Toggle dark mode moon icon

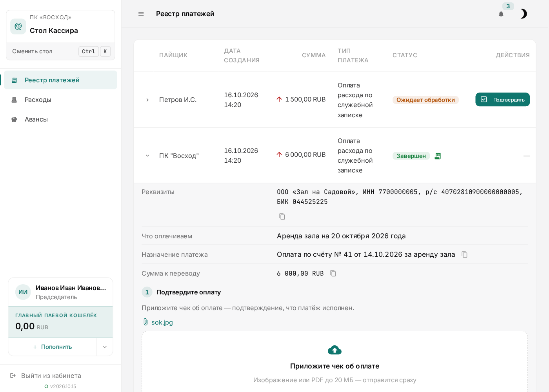point(524,14)
